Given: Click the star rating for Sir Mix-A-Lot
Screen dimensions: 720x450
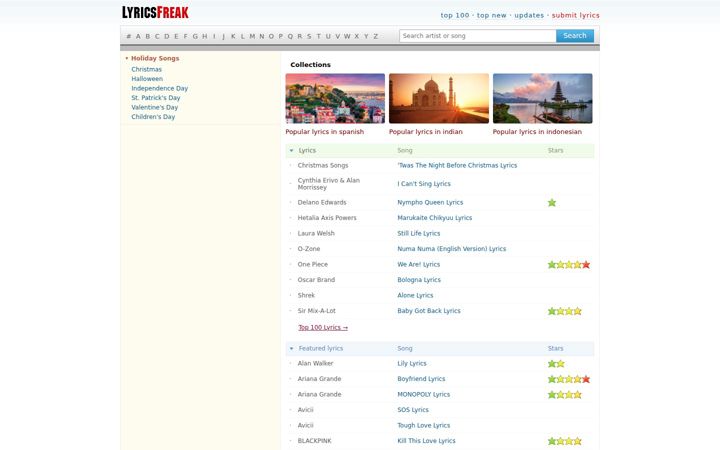Looking at the screenshot, I should [x=565, y=311].
